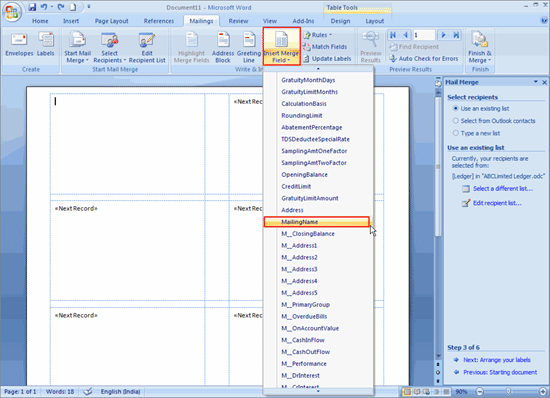
Task: Choose OpeningBalance merge field
Action: pos(318,175)
